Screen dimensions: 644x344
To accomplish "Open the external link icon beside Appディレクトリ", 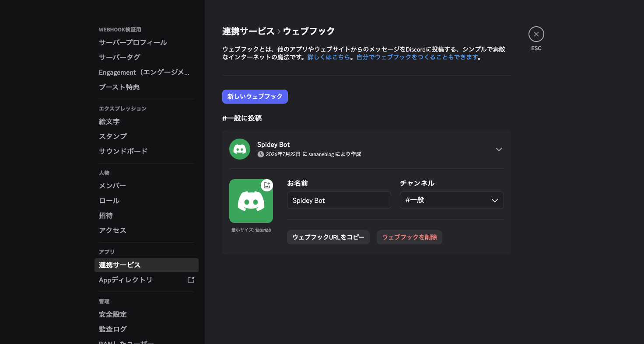I will tap(191, 280).
